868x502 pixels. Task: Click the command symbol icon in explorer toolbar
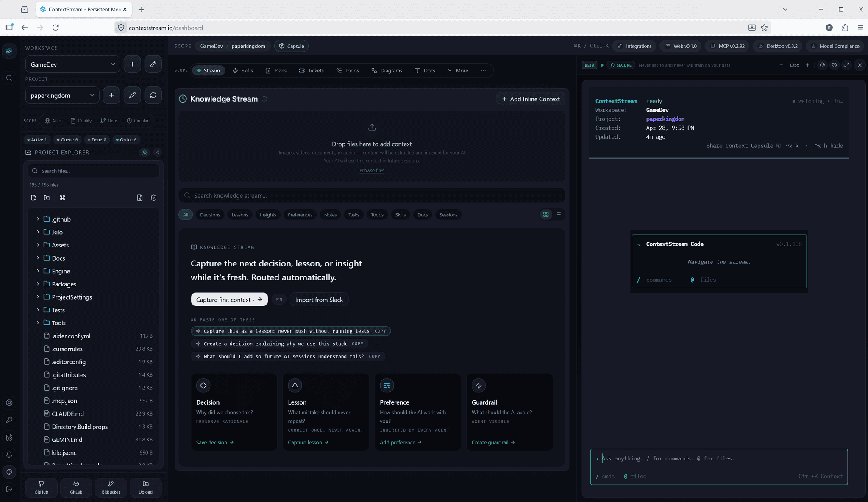[62, 198]
